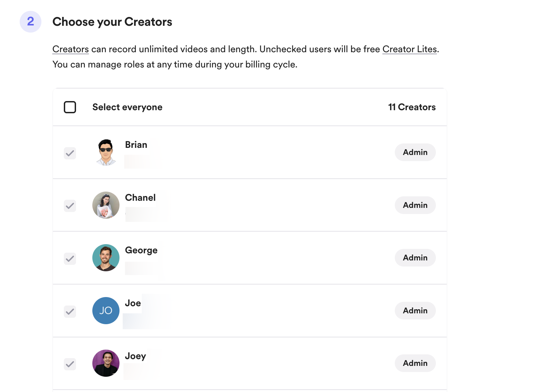Click George's teal profile photo
The width and height of the screenshot is (554, 392).
click(106, 258)
